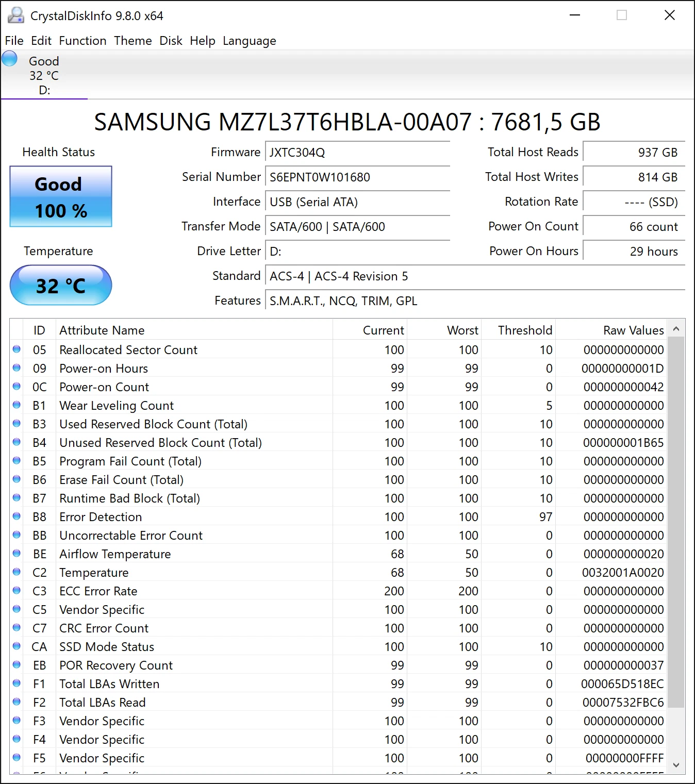Click the Good 100 % health status button
Screen dimensions: 695x784
coord(61,196)
